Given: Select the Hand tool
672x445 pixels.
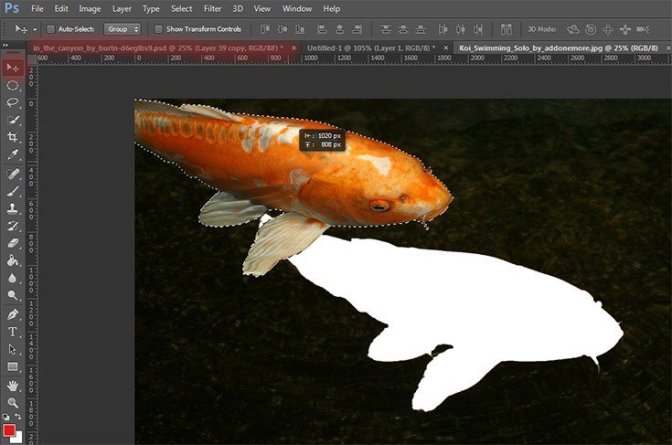Looking at the screenshot, I should tap(12, 386).
